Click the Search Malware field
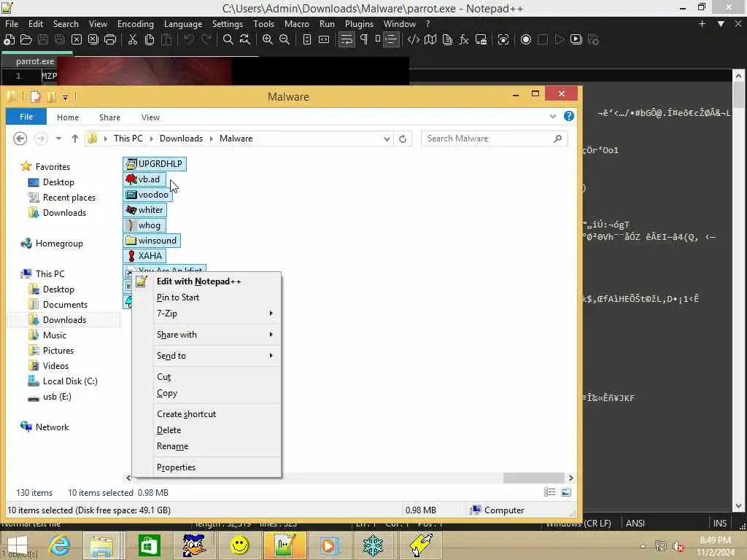This screenshot has width=747, height=560. click(494, 139)
